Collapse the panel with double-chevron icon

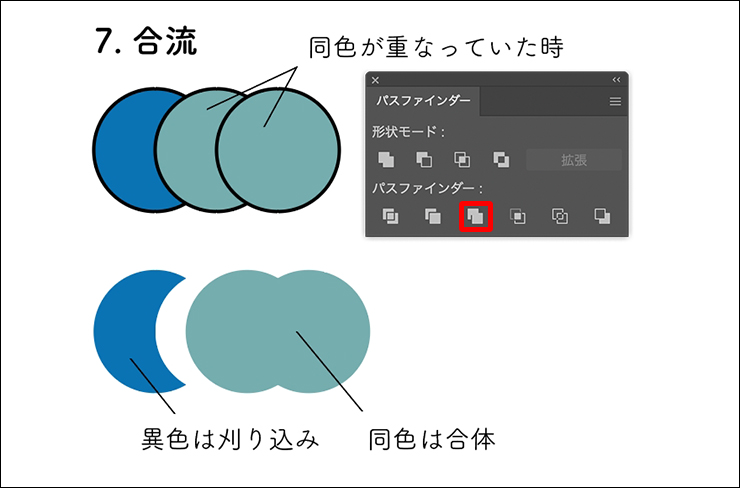[x=616, y=80]
